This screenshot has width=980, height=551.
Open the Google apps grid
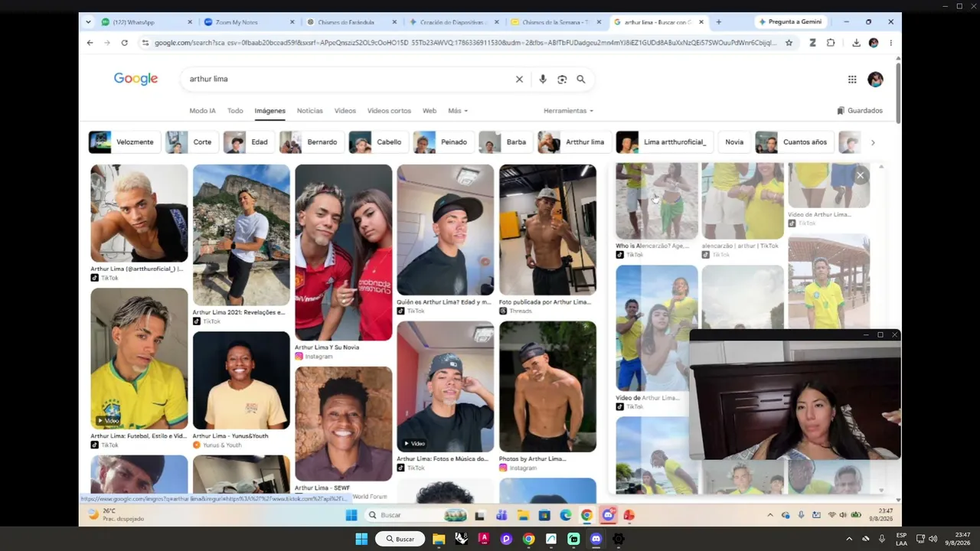(x=852, y=79)
